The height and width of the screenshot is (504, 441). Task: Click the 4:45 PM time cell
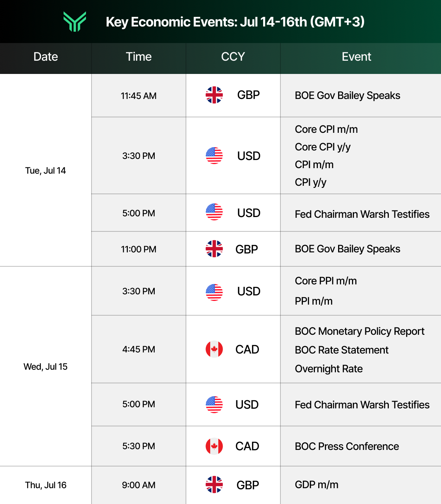[x=139, y=349]
